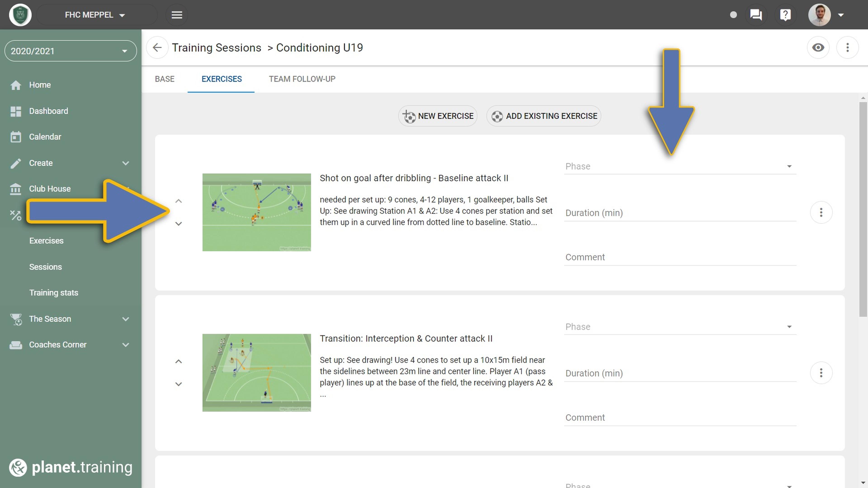Move Shot on goal exercise down
868x488 pixels.
[179, 224]
